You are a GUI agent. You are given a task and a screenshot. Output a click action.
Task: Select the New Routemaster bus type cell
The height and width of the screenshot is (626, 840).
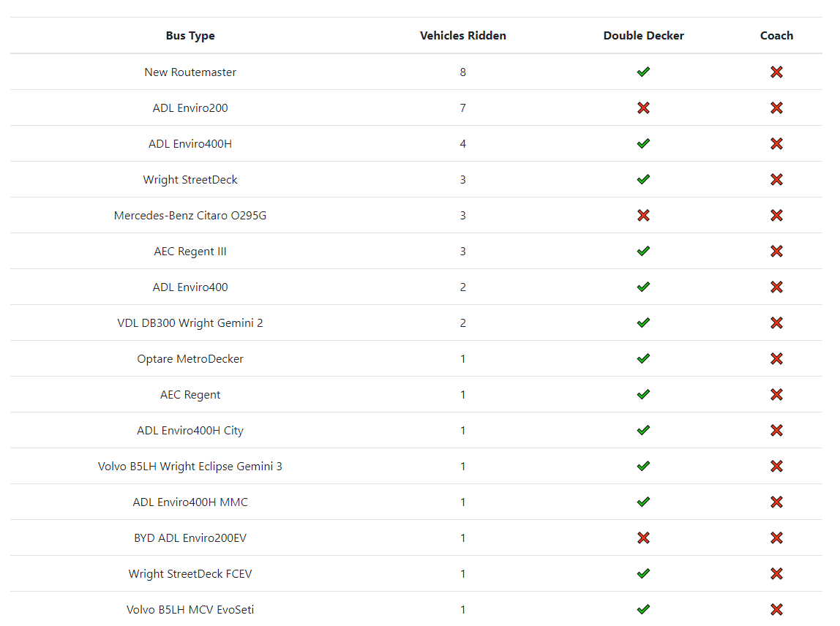click(x=190, y=72)
